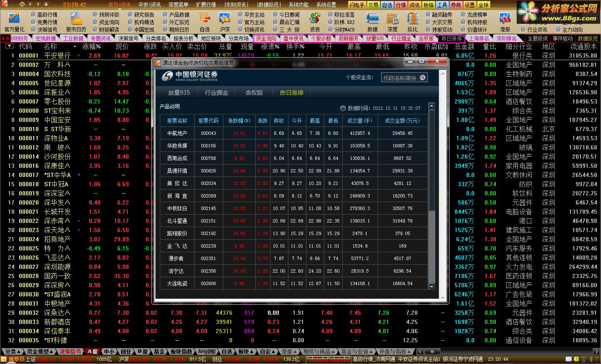Open 主力动向 toolbar shortcut
Viewport: 601px width, 364px height.
569,30
